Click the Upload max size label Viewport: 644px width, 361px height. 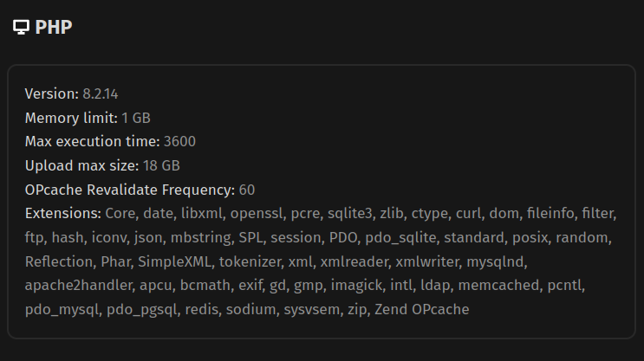point(82,165)
